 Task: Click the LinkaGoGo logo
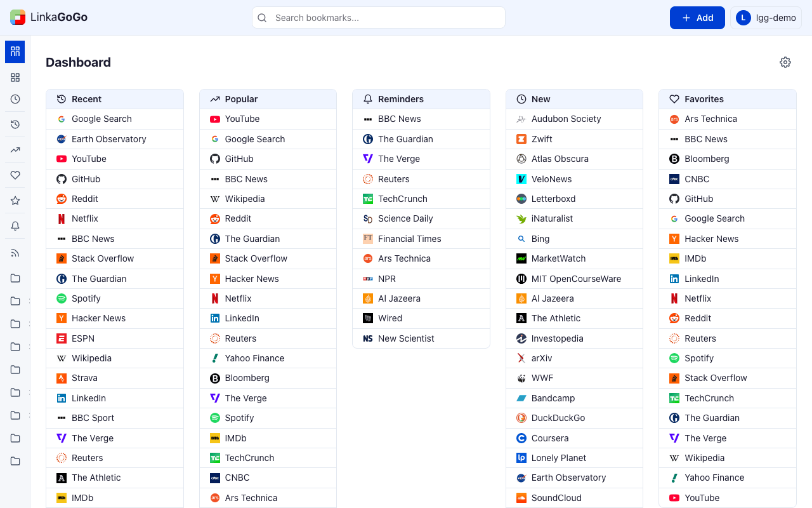coord(49,18)
